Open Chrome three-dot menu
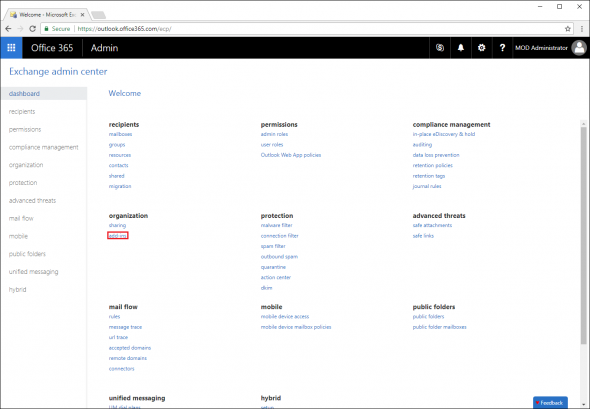Image resolution: width=590 pixels, height=409 pixels. point(582,29)
